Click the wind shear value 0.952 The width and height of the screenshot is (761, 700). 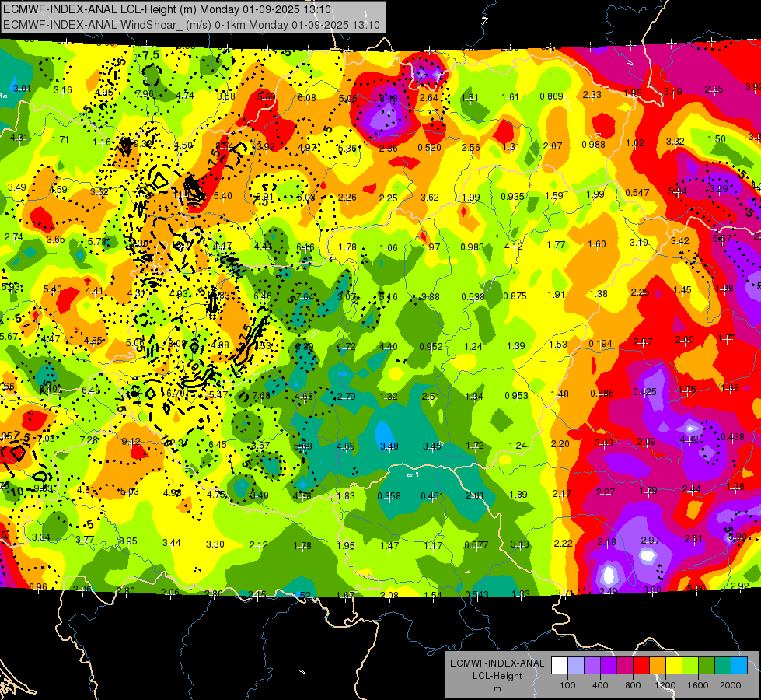(431, 347)
